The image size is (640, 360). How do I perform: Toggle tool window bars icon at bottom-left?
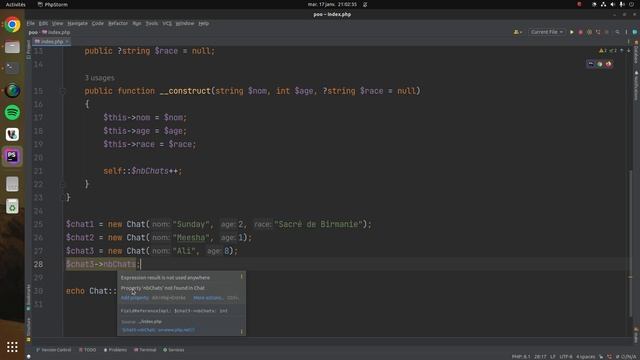(29, 357)
